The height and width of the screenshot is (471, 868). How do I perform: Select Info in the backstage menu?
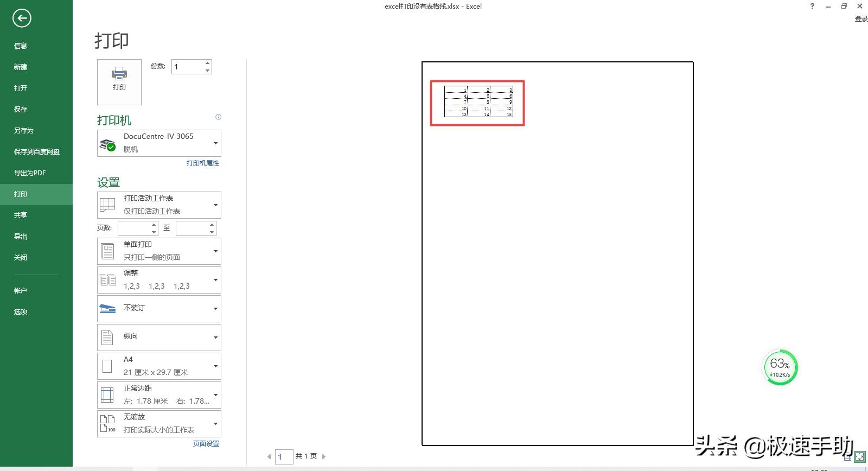(36, 46)
